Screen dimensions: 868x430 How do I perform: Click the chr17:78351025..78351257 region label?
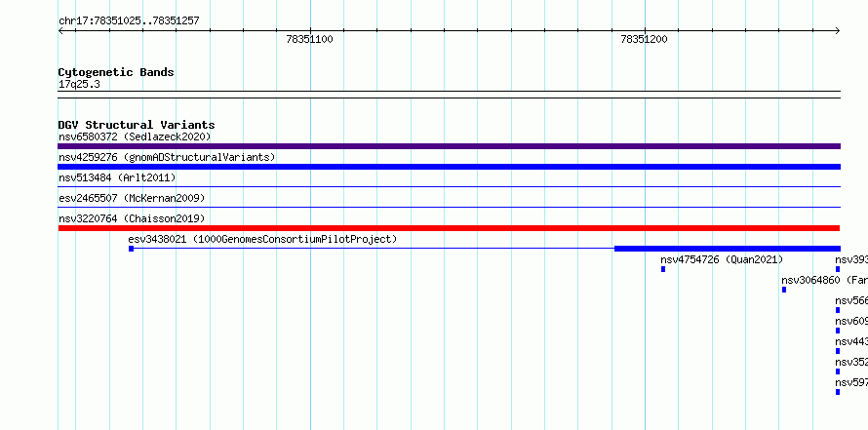click(129, 21)
